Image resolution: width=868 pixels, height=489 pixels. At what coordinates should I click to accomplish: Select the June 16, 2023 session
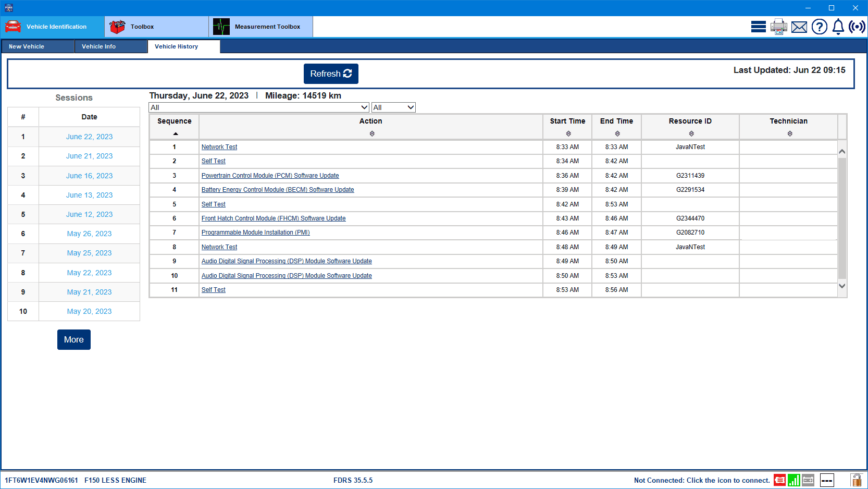(89, 176)
